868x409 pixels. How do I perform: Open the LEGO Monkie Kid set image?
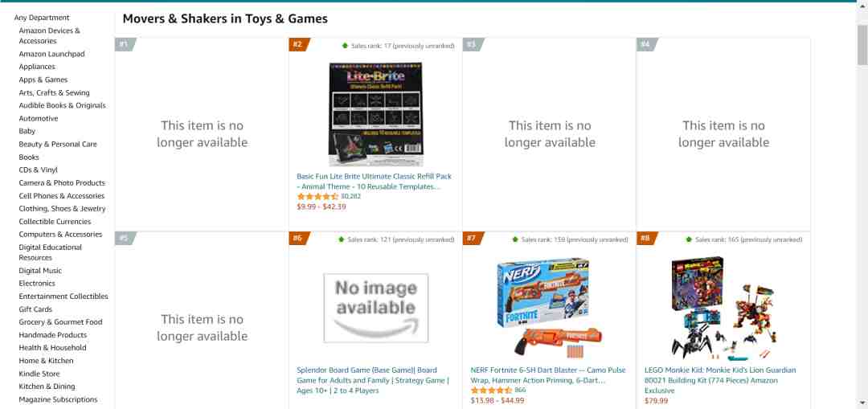(x=723, y=308)
